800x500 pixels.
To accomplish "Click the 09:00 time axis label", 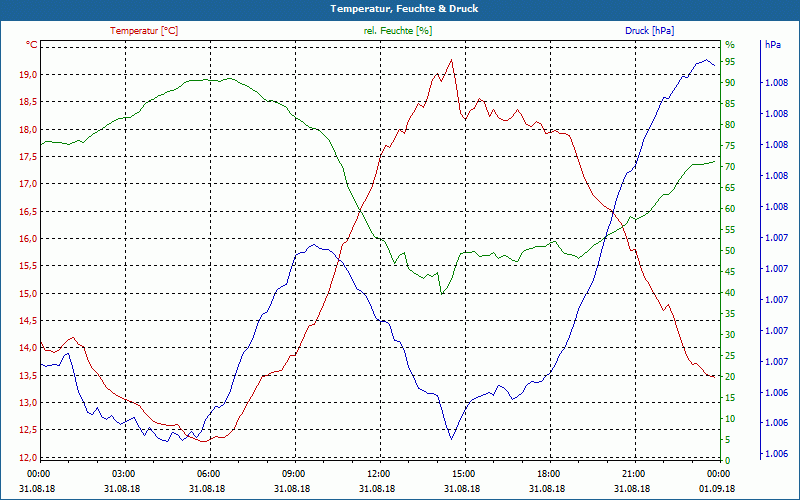I will (x=293, y=473).
